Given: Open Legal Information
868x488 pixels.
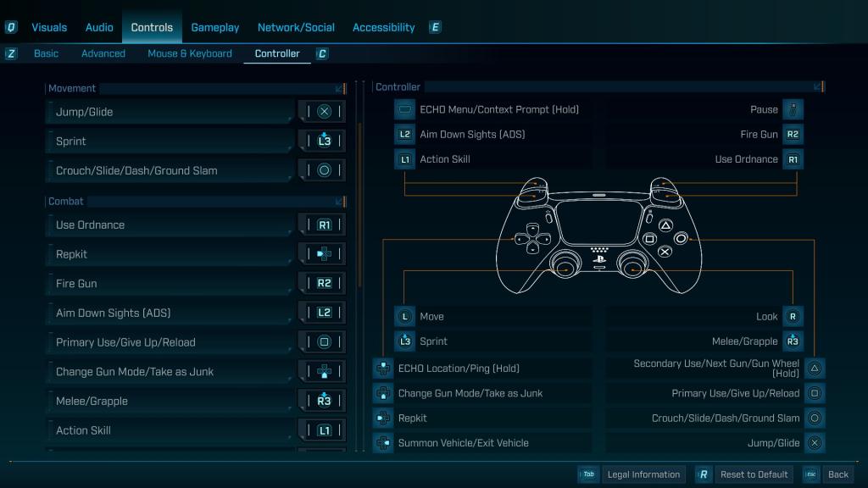Looking at the screenshot, I should (643, 474).
